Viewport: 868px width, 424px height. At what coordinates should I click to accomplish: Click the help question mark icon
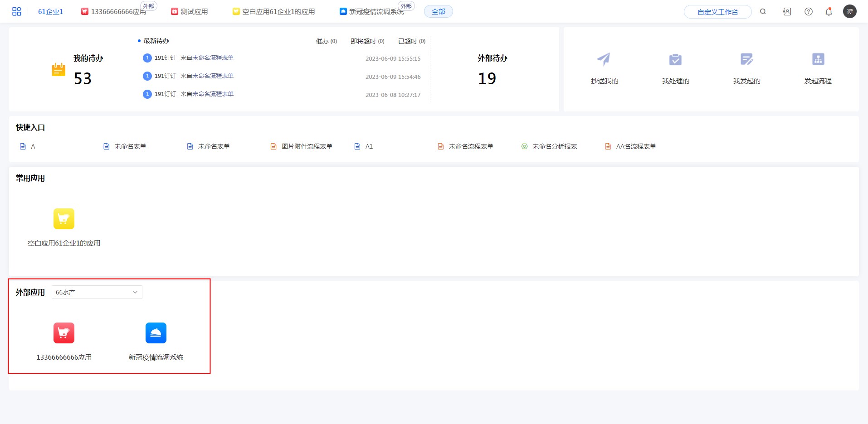808,12
